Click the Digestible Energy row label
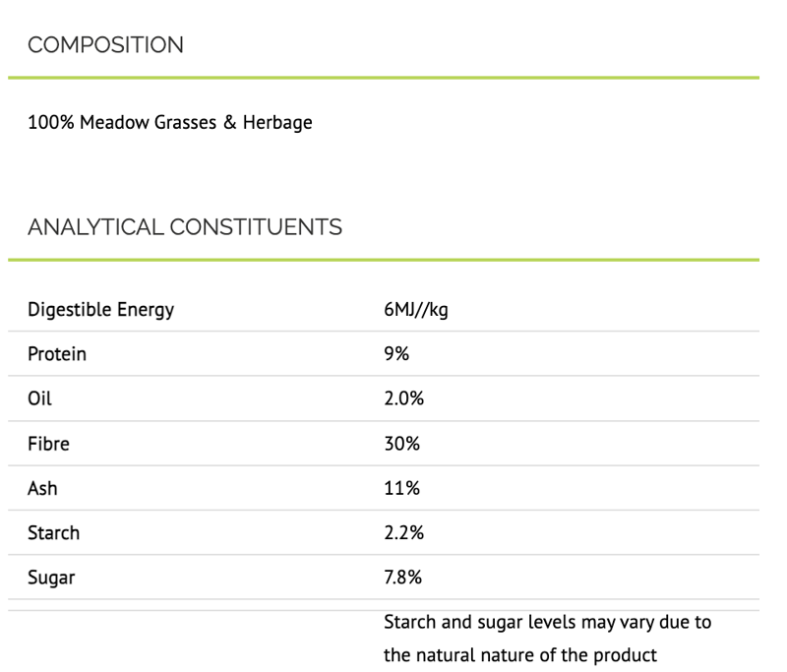The image size is (787, 672). point(100,310)
